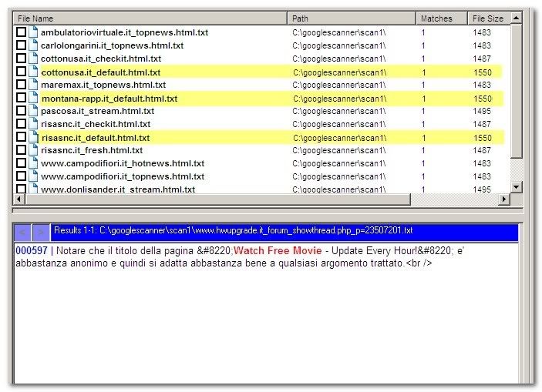Click the document icon for maremax.it_topnews.html.txt

pos(33,85)
